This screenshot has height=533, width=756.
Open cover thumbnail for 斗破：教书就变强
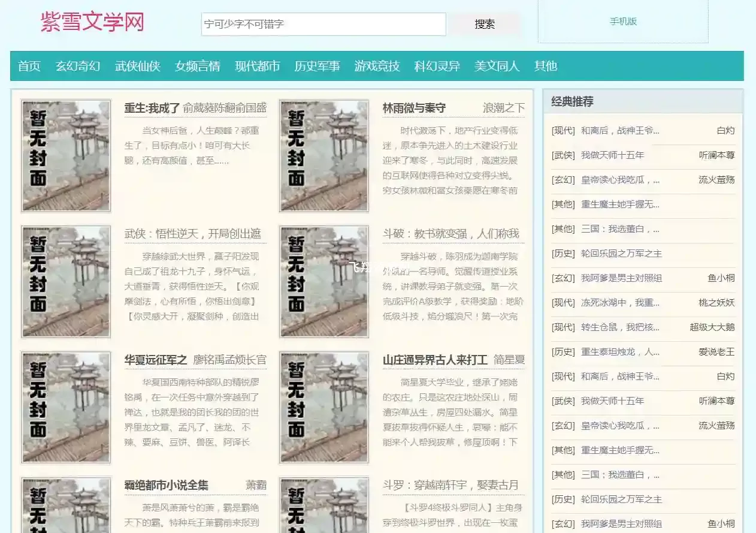[x=324, y=282]
